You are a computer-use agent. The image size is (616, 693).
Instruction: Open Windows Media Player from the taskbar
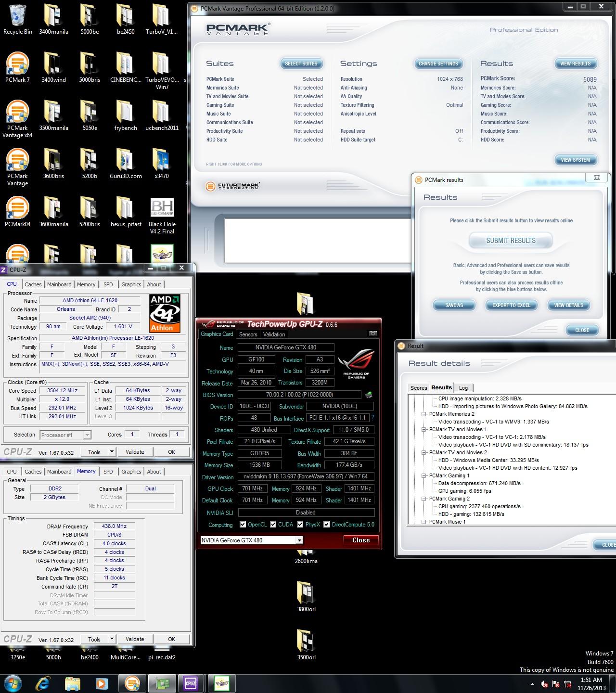(102, 683)
